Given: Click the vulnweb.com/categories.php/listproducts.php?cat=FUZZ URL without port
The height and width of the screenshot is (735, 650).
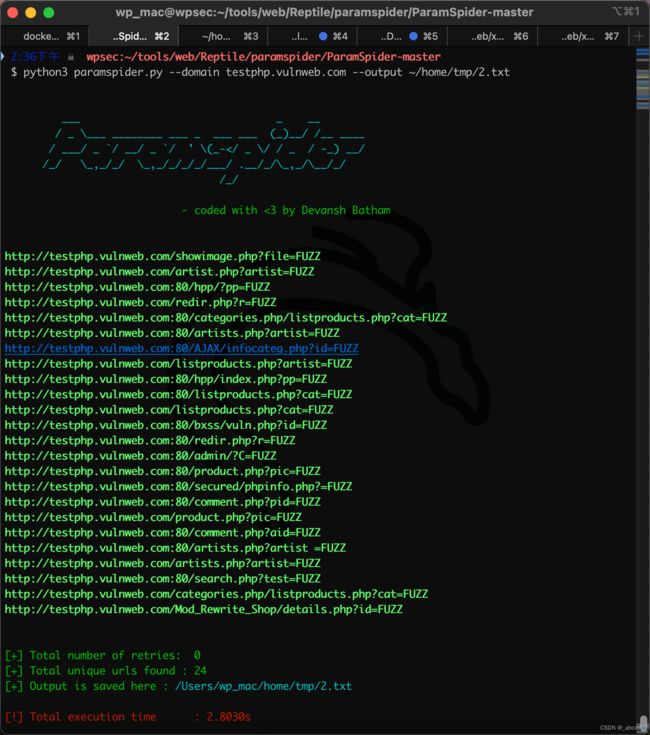Looking at the screenshot, I should tap(216, 594).
